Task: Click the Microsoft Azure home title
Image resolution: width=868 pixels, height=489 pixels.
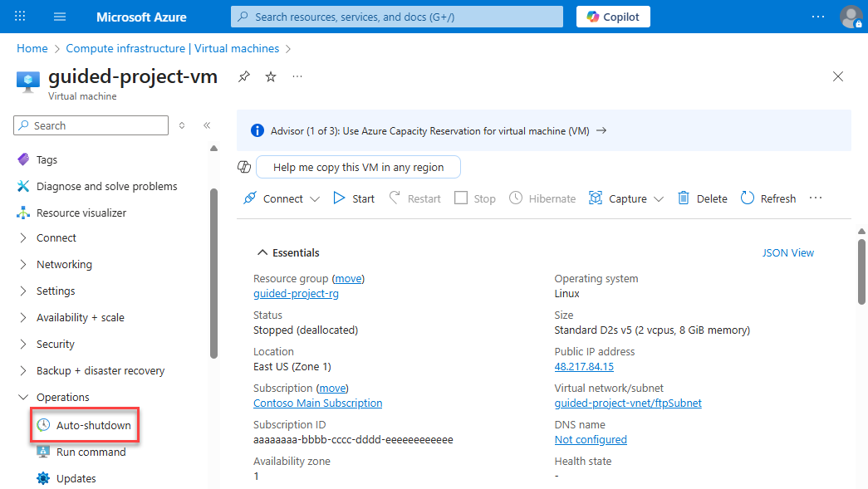Action: click(x=141, y=17)
